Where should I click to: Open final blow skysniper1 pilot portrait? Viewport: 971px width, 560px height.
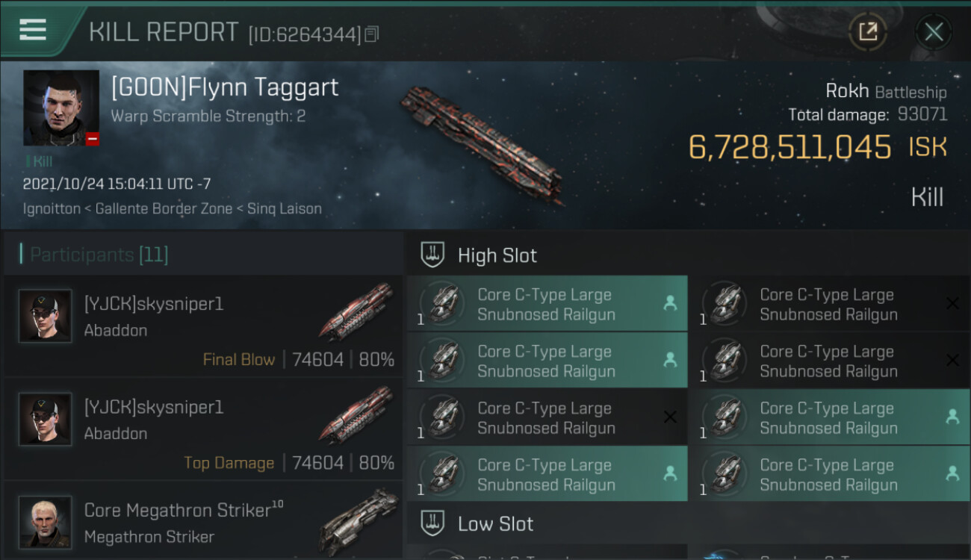tap(46, 316)
